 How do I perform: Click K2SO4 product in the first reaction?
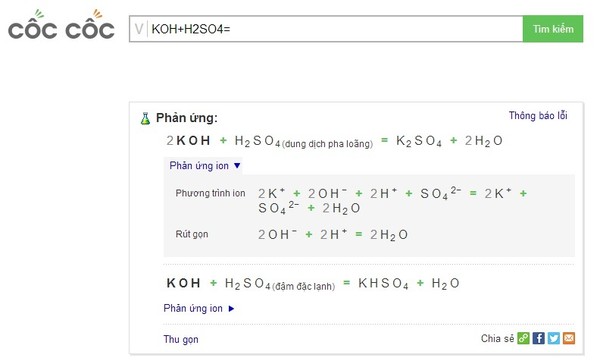(419, 141)
